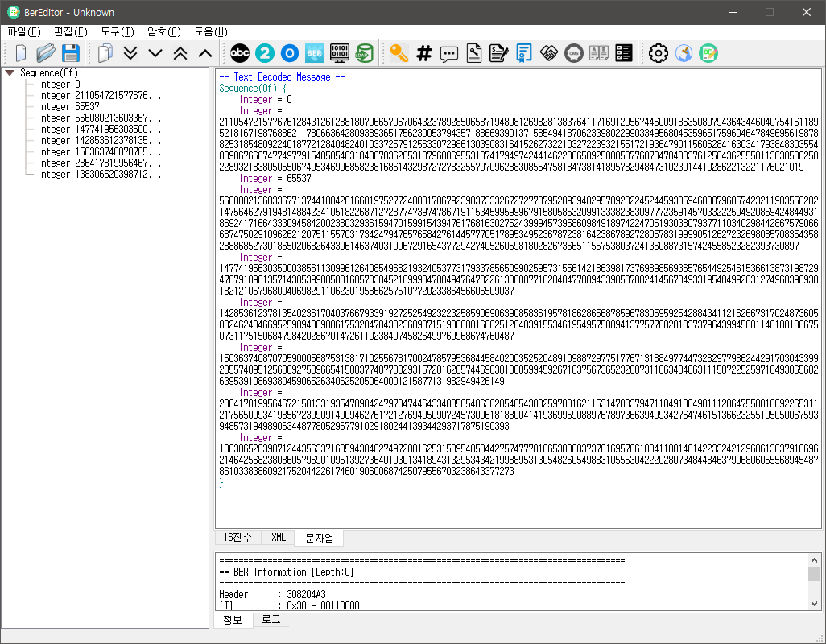The width and height of the screenshot is (826, 644).
Task: Open the 암호(C) menu
Action: pos(164,31)
